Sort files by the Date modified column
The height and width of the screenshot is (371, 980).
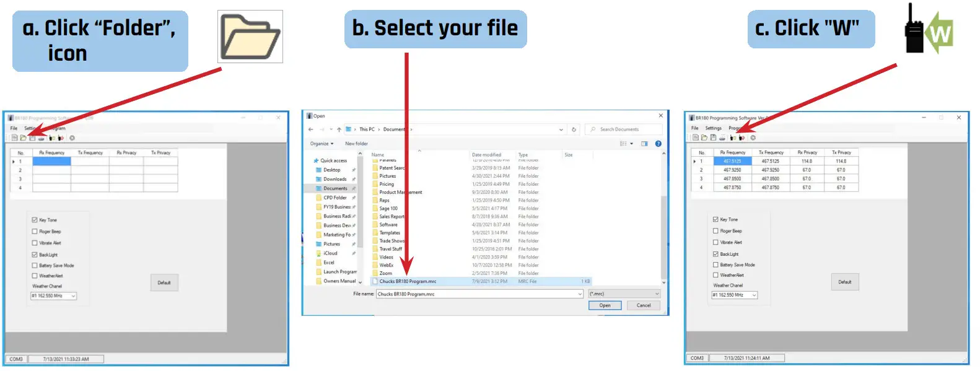point(486,155)
